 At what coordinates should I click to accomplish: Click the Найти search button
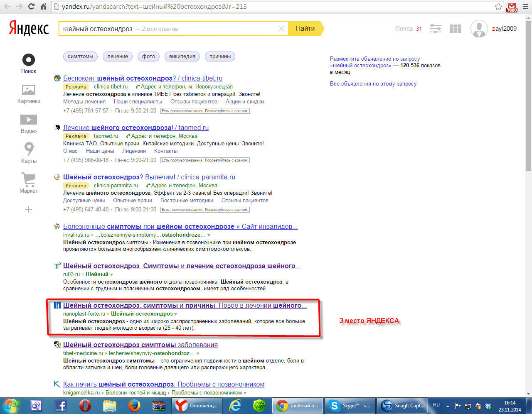(x=305, y=29)
